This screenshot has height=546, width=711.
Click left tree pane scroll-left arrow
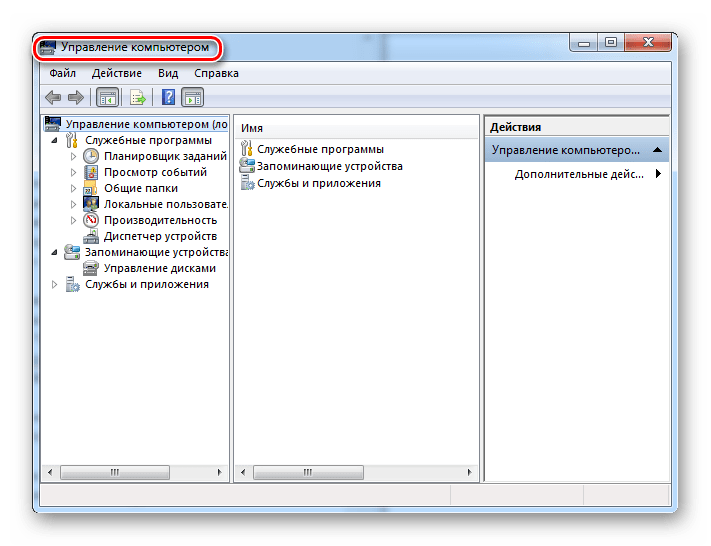(50, 473)
